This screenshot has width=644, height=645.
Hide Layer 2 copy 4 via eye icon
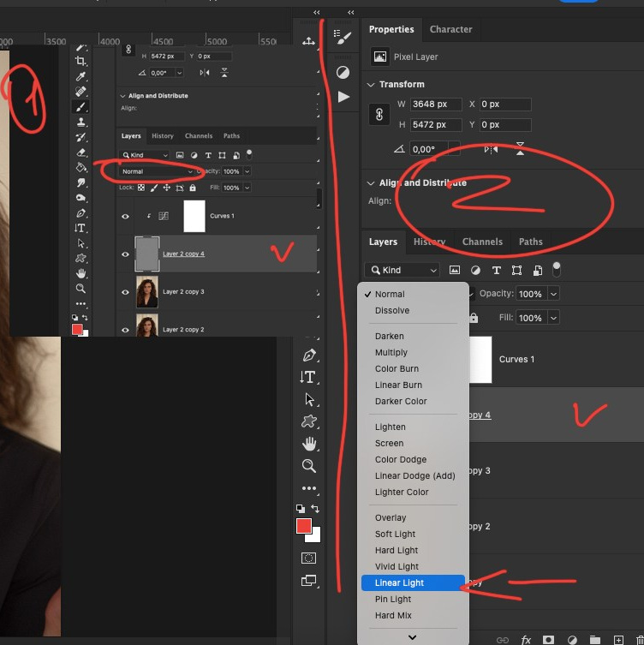pyautogui.click(x=125, y=254)
